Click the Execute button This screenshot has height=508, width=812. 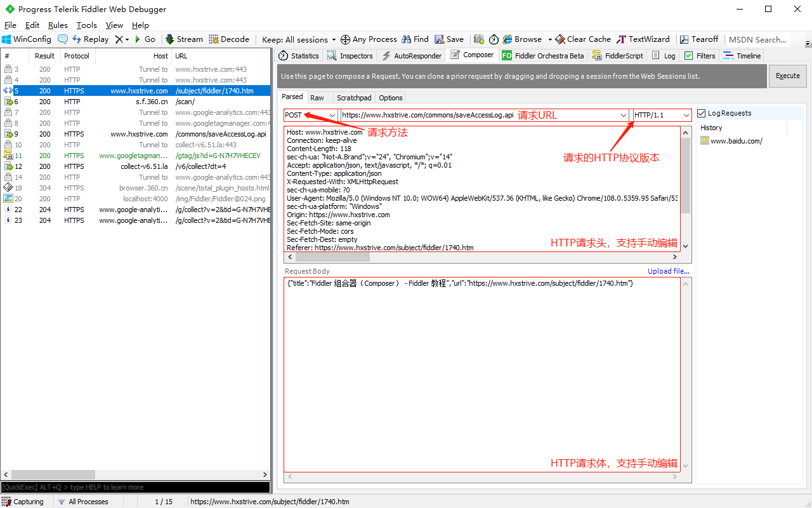[x=788, y=76]
